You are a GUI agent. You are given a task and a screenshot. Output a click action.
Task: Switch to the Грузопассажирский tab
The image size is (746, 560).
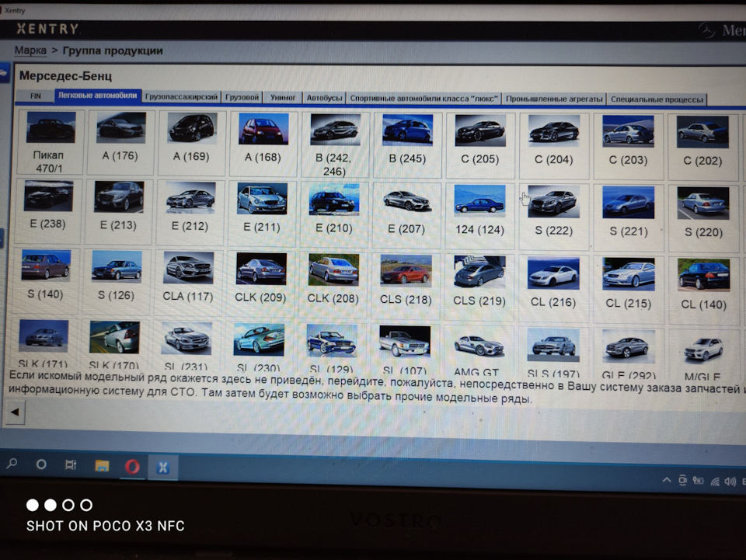coord(181,96)
